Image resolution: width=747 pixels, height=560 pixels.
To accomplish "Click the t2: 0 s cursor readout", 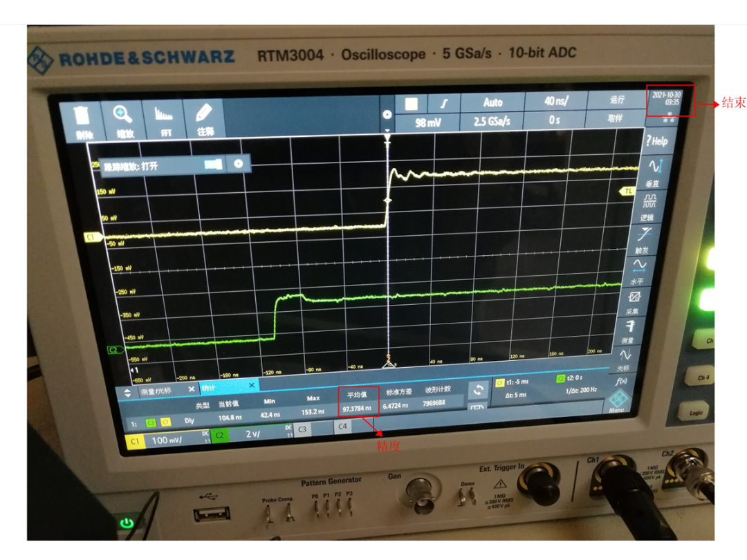I will point(575,377).
